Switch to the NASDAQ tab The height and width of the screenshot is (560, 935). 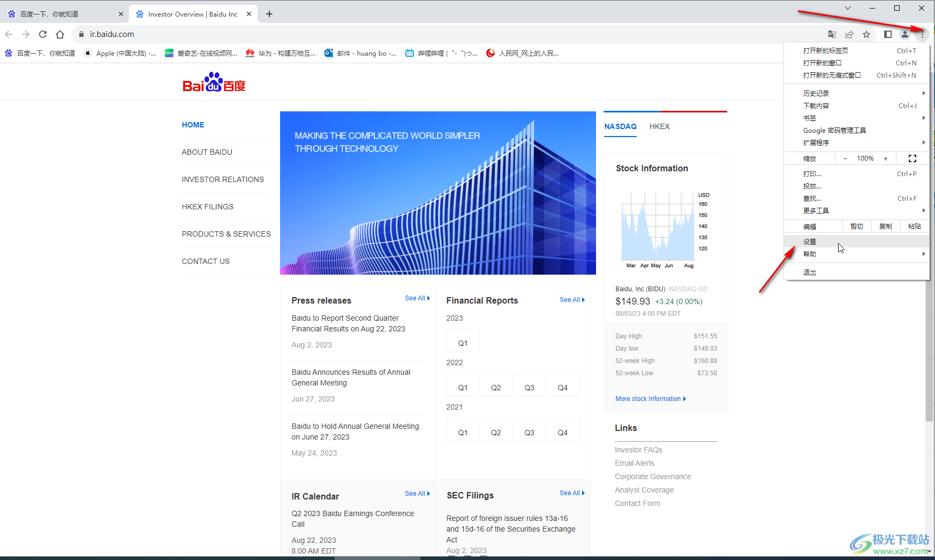click(620, 126)
